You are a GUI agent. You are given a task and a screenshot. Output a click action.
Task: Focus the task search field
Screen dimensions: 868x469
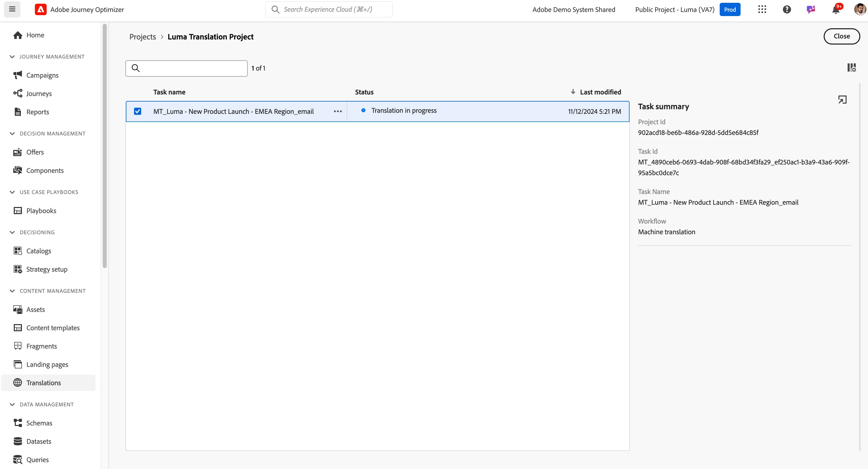[x=186, y=68]
